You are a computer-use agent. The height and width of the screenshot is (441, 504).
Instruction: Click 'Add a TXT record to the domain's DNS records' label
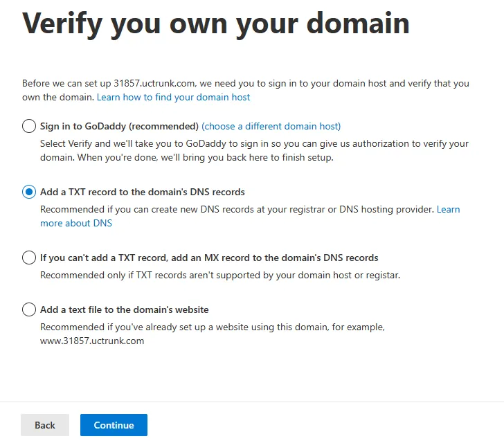pos(143,192)
